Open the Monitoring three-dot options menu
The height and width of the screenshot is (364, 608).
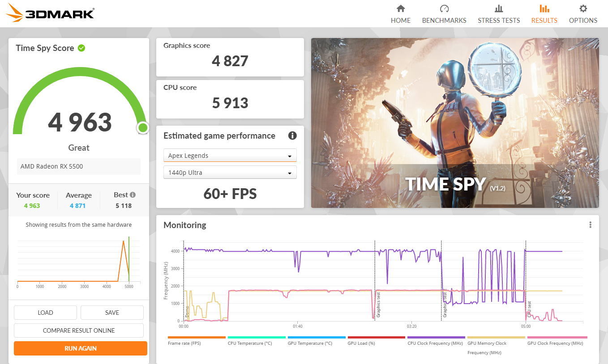pyautogui.click(x=591, y=224)
